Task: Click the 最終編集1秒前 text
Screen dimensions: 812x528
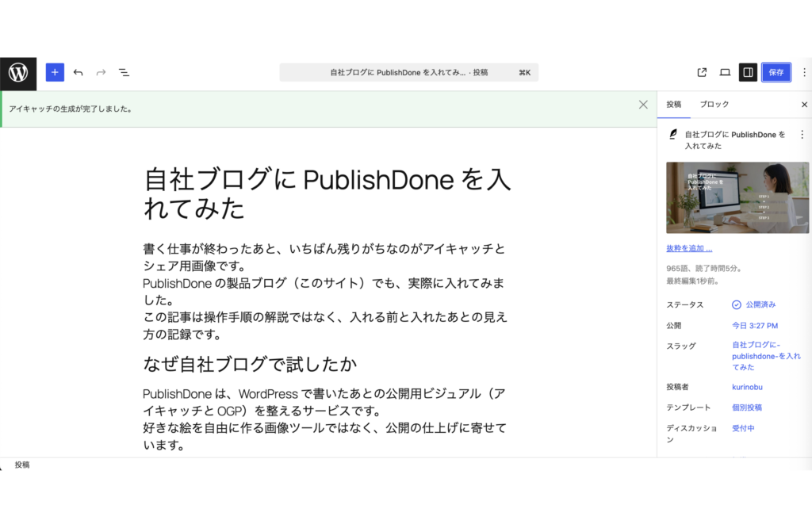Action: tap(692, 281)
